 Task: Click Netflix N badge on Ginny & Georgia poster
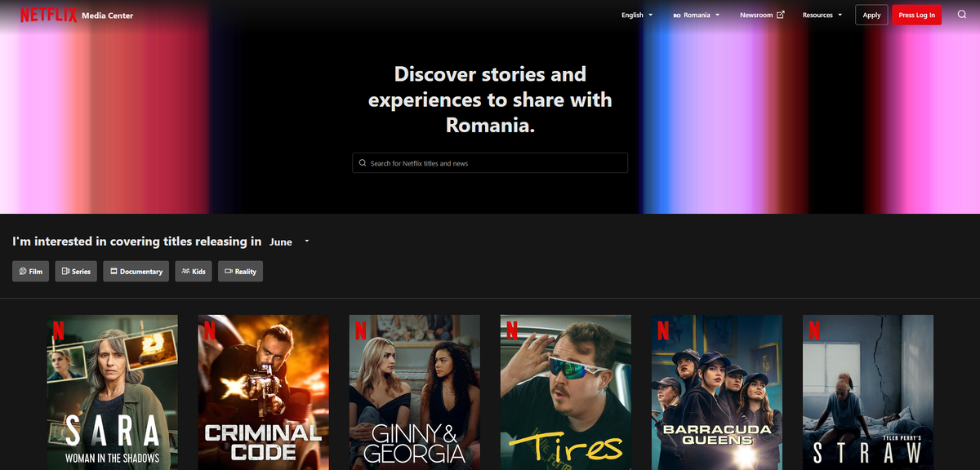(359, 329)
